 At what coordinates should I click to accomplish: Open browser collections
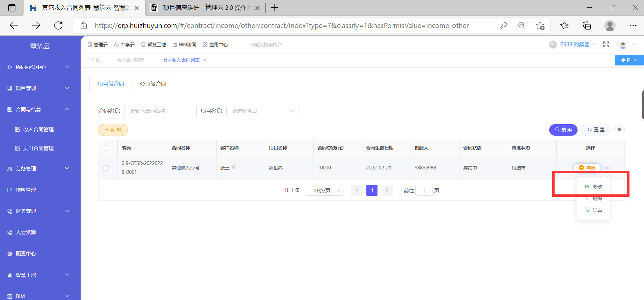[x=587, y=25]
